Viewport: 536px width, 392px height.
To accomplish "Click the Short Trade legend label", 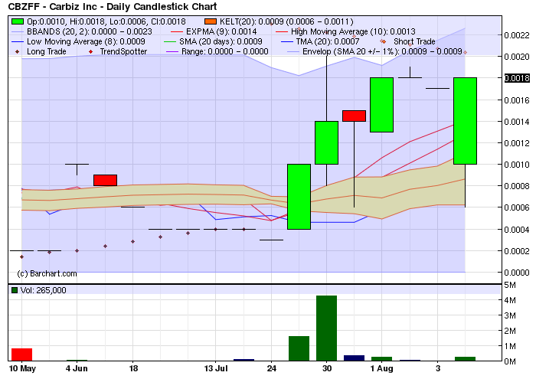I will point(414,41).
